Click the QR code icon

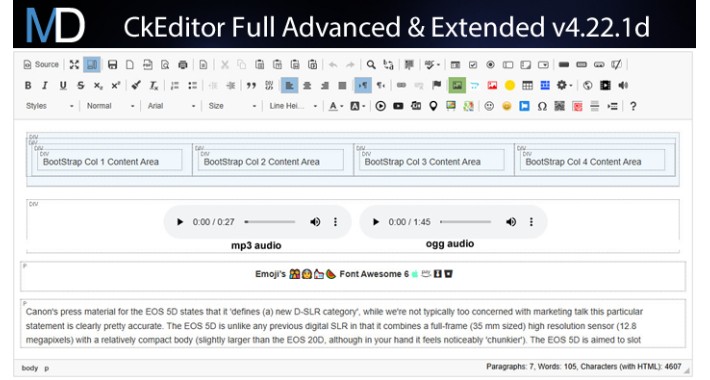pyautogui.click(x=560, y=106)
